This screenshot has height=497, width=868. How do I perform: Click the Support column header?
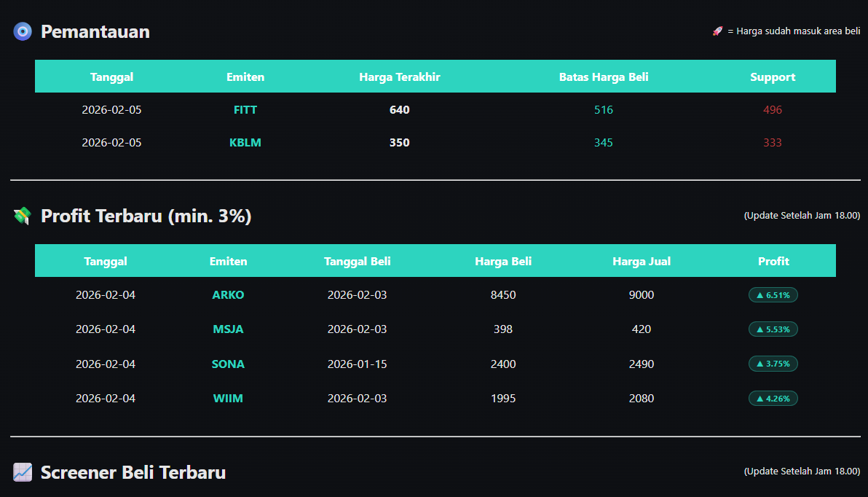pos(773,77)
